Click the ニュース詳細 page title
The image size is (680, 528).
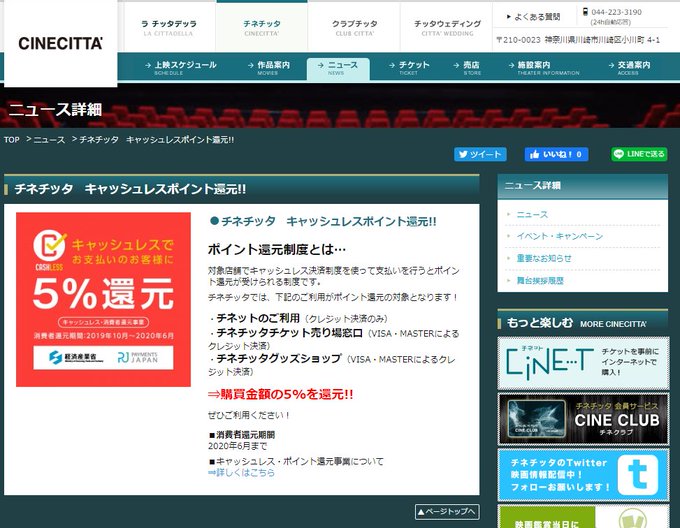tap(55, 109)
